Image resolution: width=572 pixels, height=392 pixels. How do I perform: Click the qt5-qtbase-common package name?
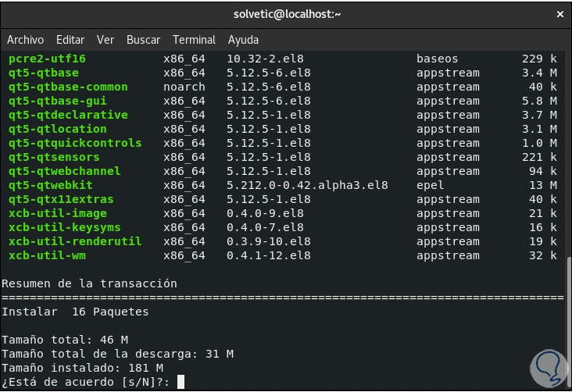point(68,87)
